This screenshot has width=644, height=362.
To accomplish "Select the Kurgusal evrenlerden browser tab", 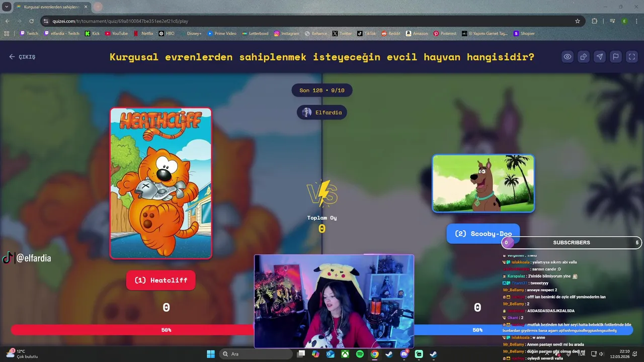I will pos(51,7).
